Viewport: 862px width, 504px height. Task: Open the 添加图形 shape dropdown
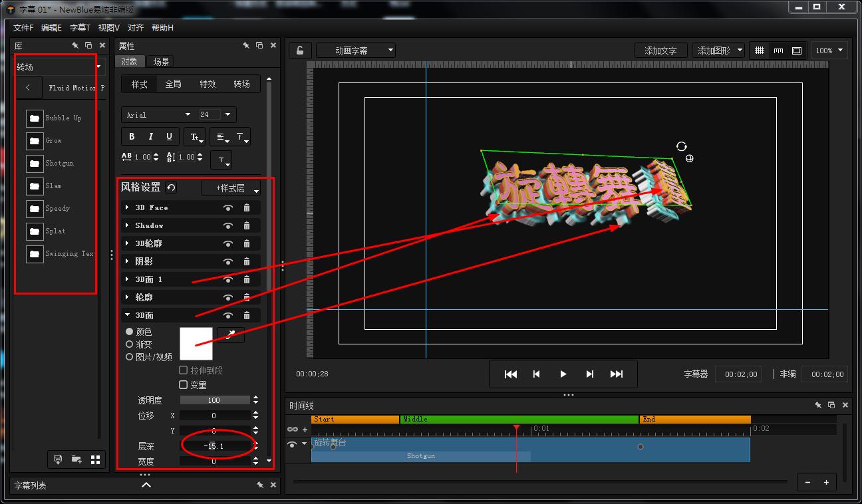tap(718, 51)
